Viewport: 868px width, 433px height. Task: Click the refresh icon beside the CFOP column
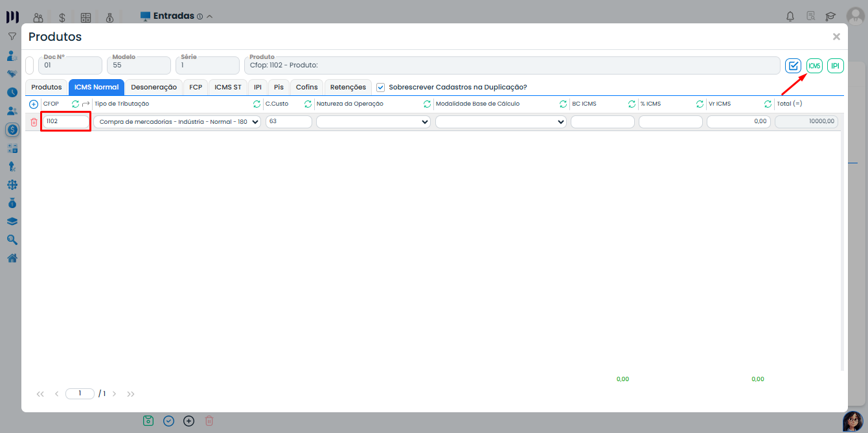click(75, 104)
